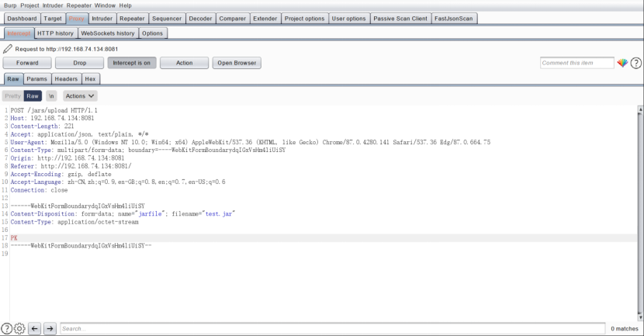Switch to the Intruder tab
Viewport: 644px width, 336px height.
pyautogui.click(x=102, y=19)
